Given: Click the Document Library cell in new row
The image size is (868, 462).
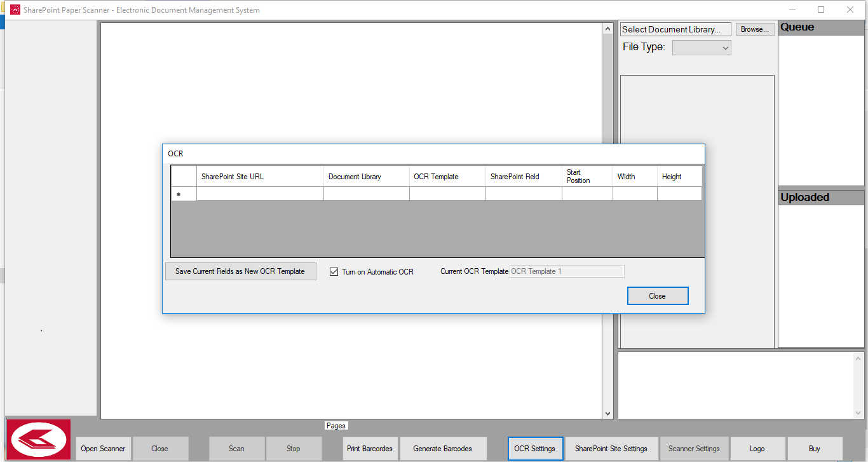Looking at the screenshot, I should [x=367, y=194].
